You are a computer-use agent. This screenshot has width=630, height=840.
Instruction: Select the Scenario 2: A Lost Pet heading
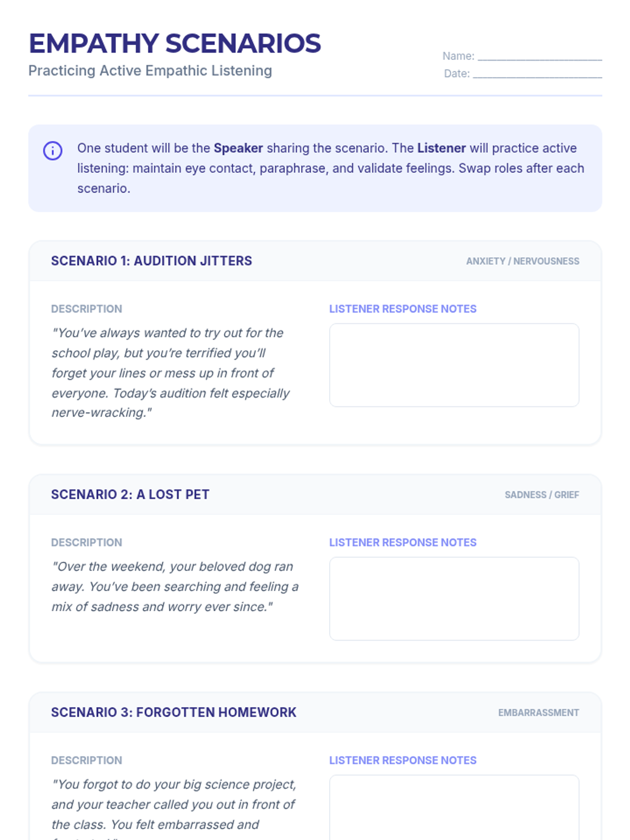130,495
